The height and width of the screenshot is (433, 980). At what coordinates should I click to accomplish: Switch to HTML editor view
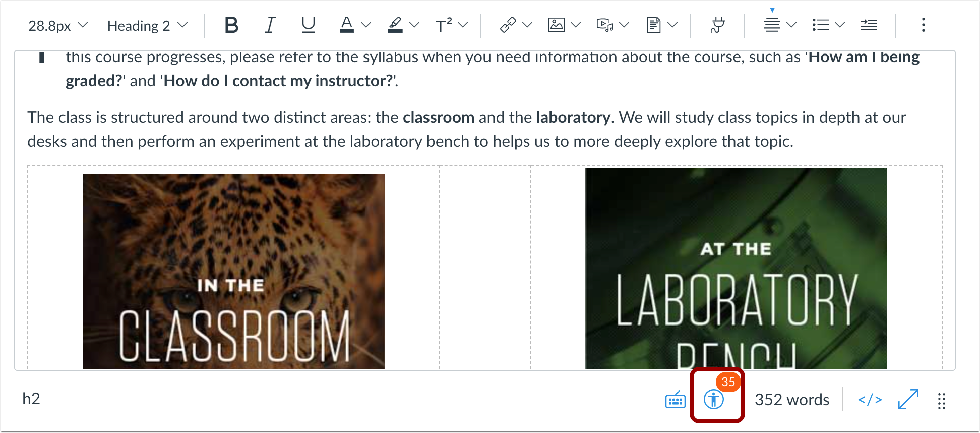870,400
